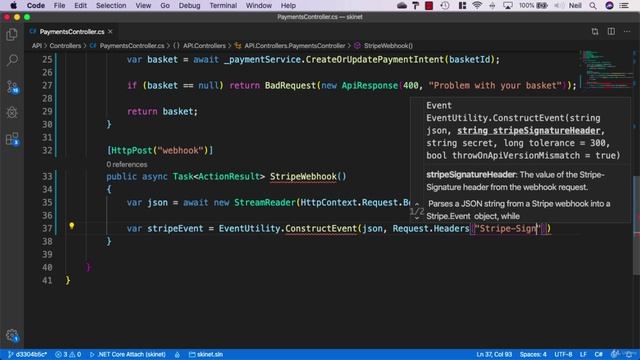The width and height of the screenshot is (640, 360).
Task: Click the editor vertical scrollbar
Action: pyautogui.click(x=636, y=224)
